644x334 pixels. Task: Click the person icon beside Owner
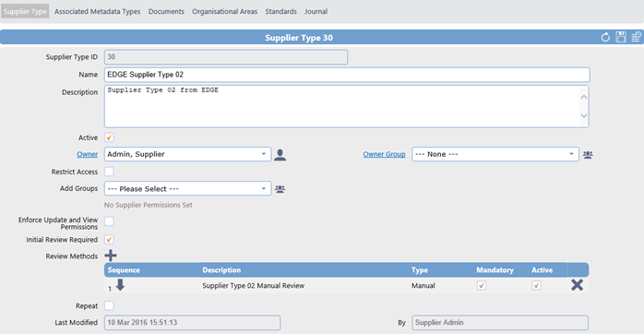[x=280, y=155]
